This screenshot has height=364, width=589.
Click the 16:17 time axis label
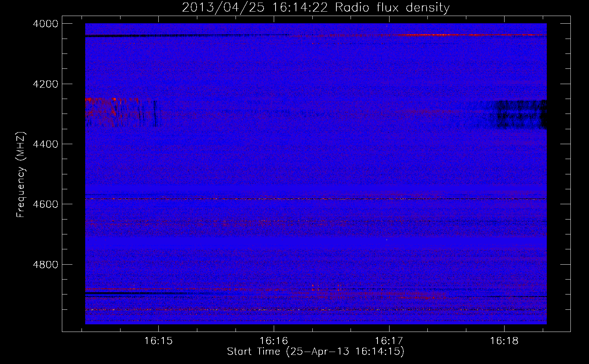[x=389, y=341]
